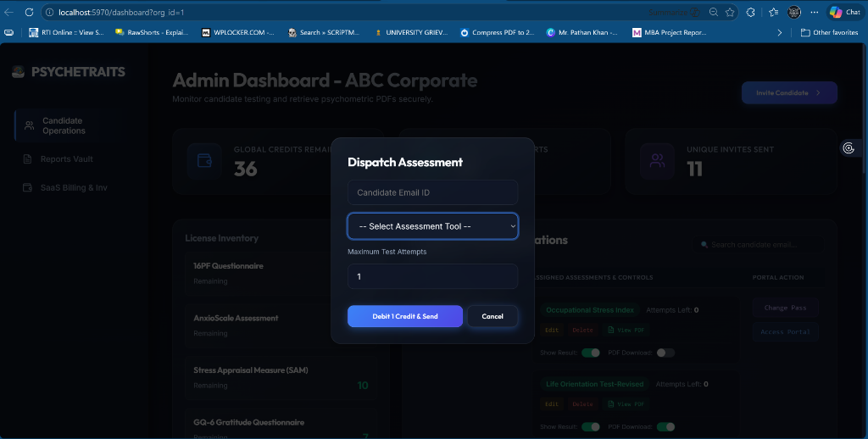The height and width of the screenshot is (439, 868).
Task: Open the RTI Online bookmark
Action: coord(66,33)
